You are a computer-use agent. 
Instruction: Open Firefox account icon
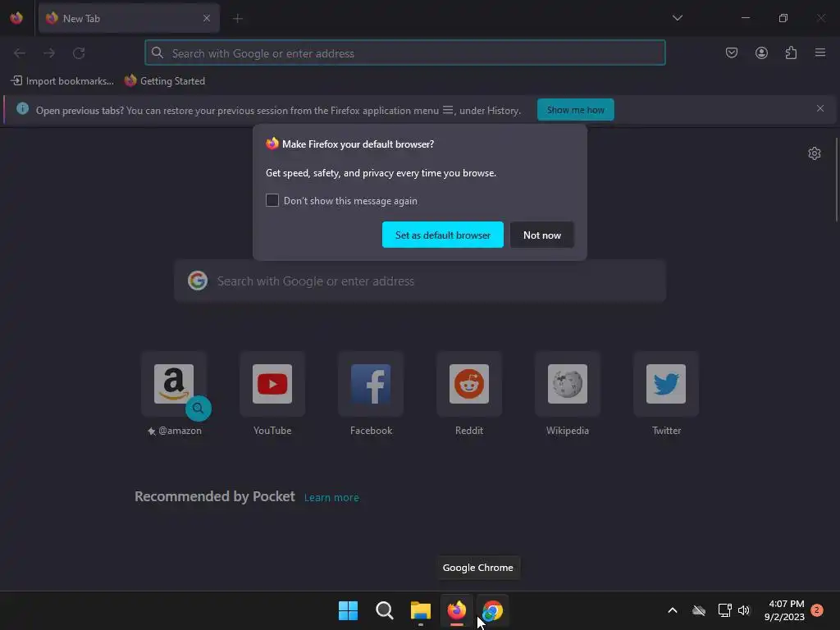click(x=761, y=53)
